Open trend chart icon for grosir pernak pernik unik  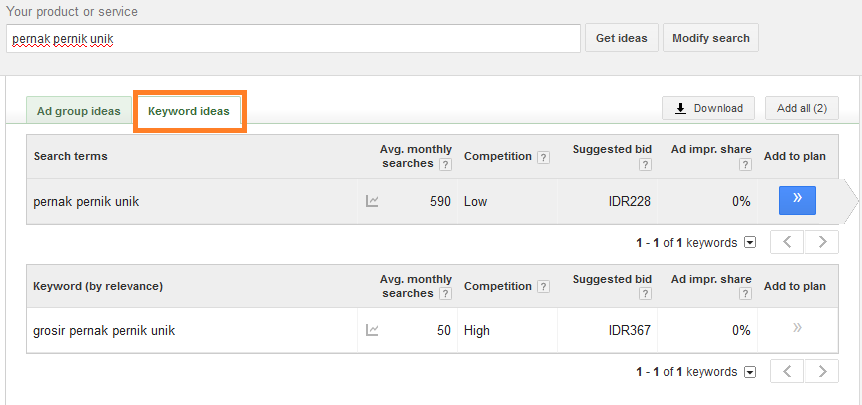click(x=372, y=330)
